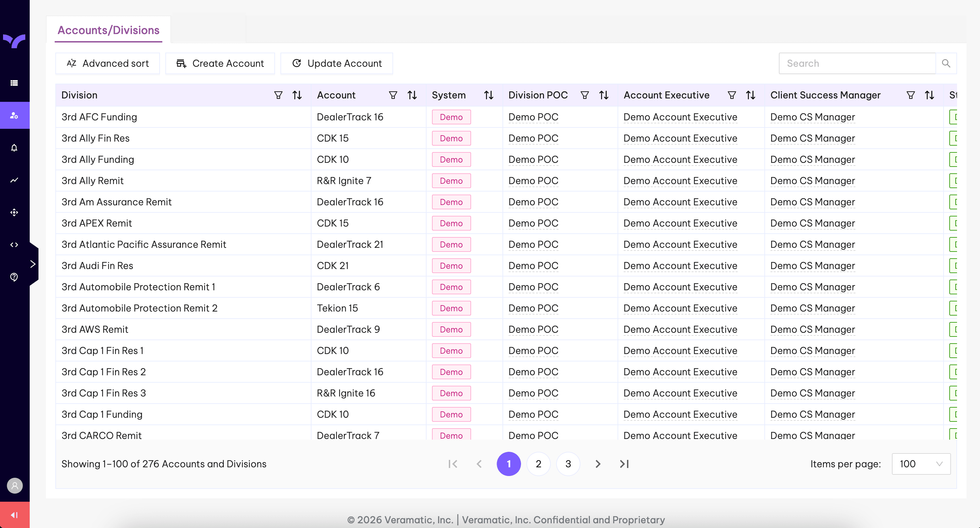Open Demo CS Manager for 3rd Audi Fin Res
This screenshot has height=528, width=980.
coord(813,266)
